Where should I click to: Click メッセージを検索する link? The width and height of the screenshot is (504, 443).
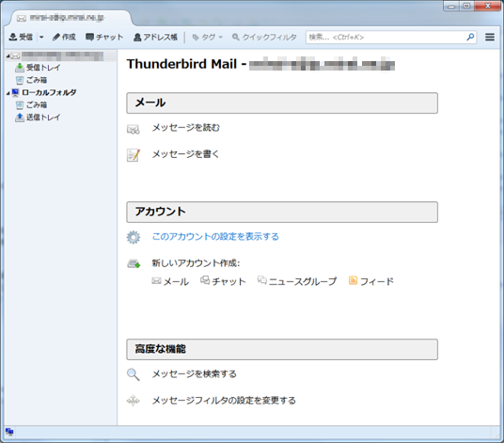pyautogui.click(x=194, y=374)
